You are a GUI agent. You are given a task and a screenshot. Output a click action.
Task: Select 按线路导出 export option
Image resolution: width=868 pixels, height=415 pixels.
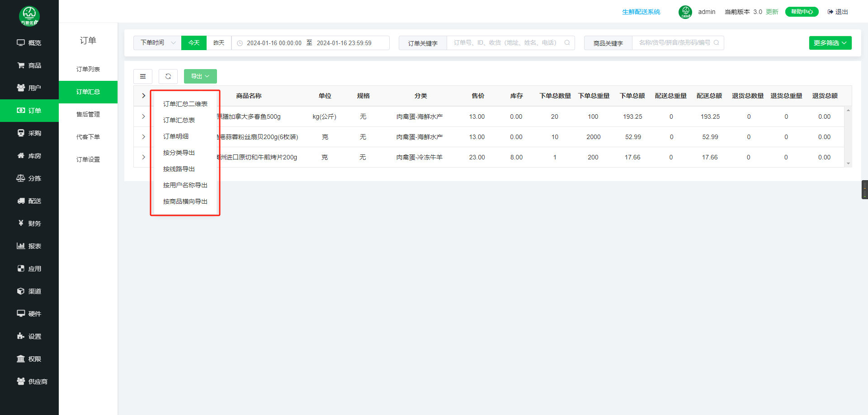(185, 169)
